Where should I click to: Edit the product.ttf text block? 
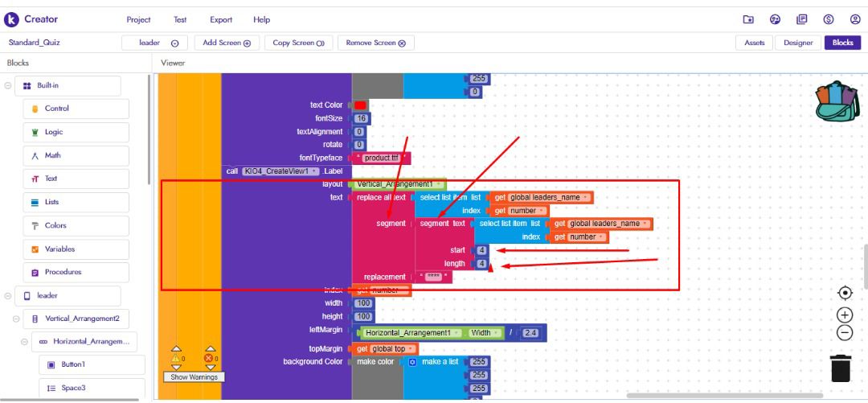tap(381, 158)
